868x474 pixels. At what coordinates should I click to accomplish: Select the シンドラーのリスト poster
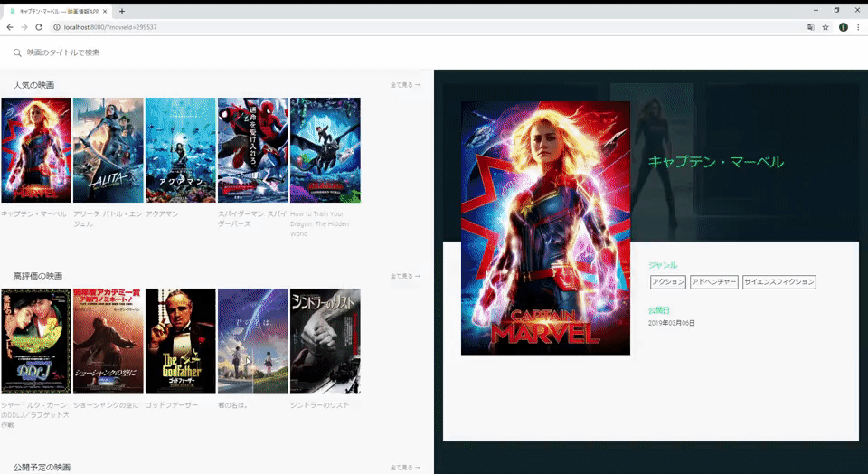click(x=325, y=341)
